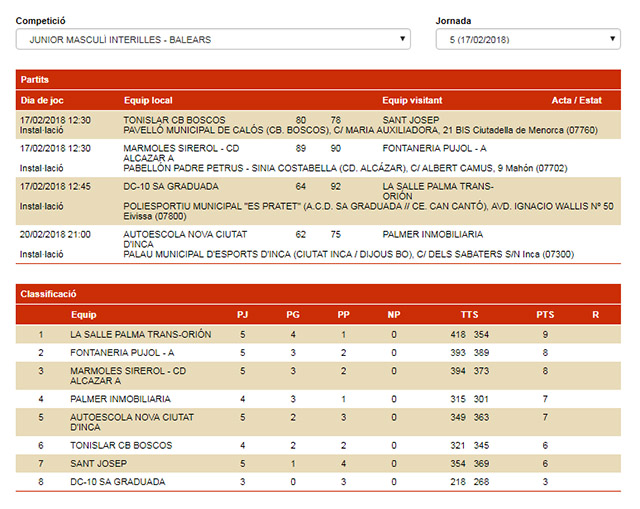The height and width of the screenshot is (509, 640).
Task: Click the Equip local column header
Action: 148,100
